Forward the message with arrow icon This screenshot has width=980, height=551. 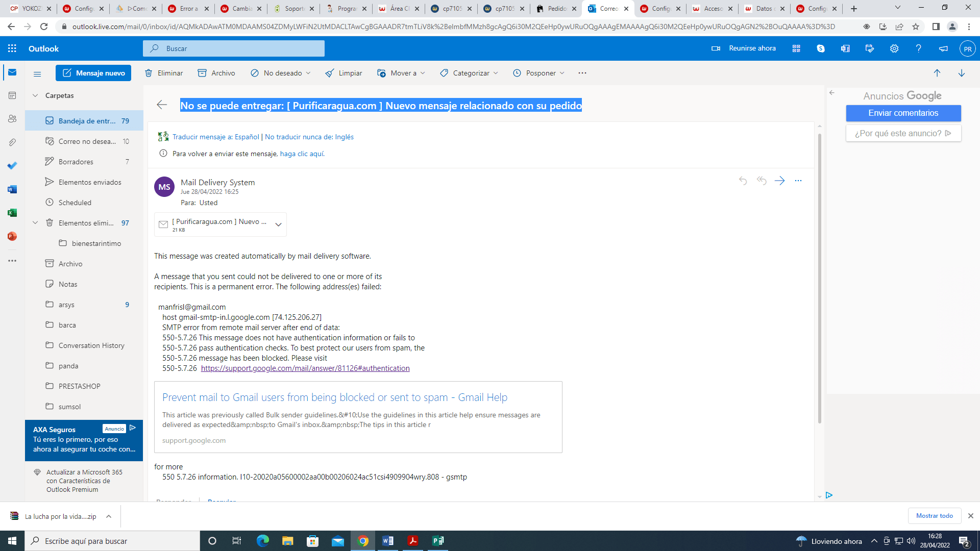[x=779, y=181]
